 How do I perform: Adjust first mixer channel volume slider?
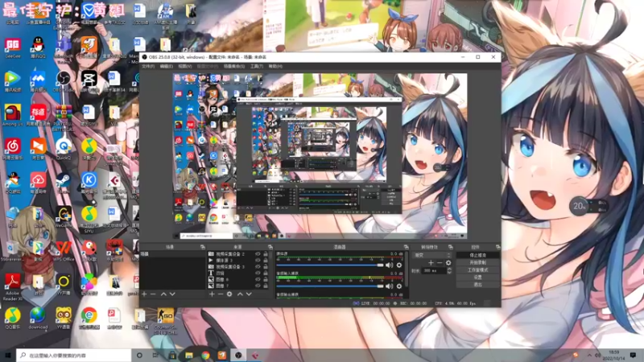tap(330, 265)
